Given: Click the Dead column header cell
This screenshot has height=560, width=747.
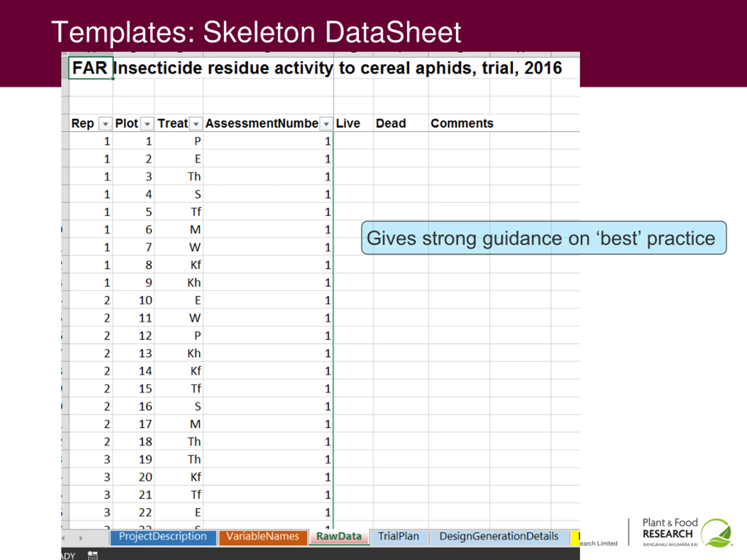Looking at the screenshot, I should pos(400,124).
